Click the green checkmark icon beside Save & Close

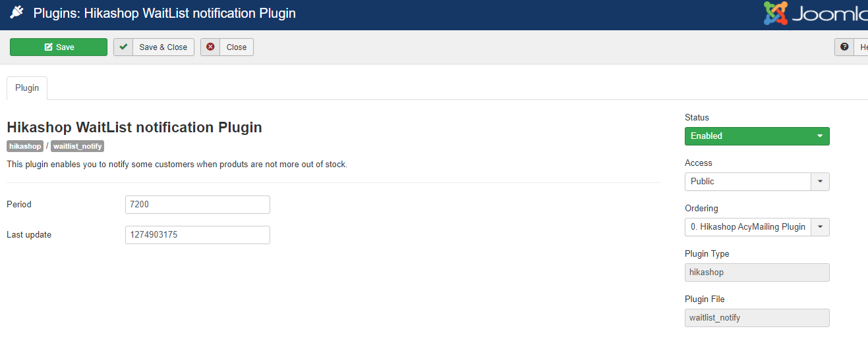tap(123, 47)
